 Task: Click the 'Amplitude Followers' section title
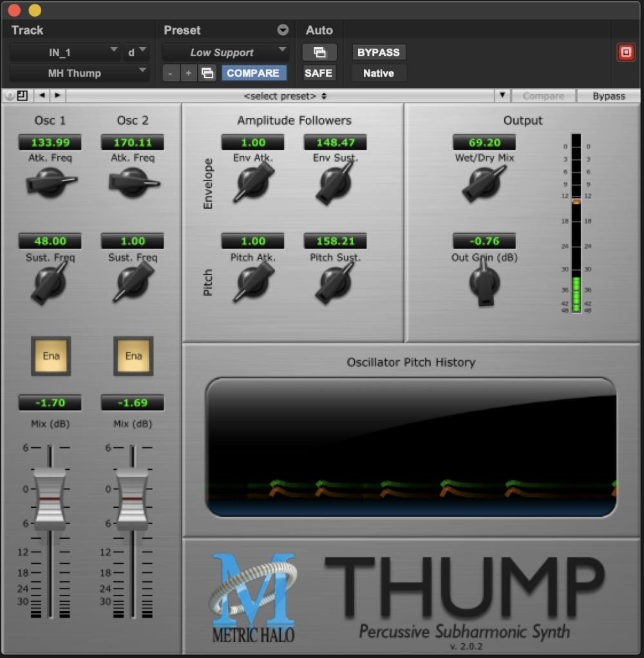click(294, 121)
